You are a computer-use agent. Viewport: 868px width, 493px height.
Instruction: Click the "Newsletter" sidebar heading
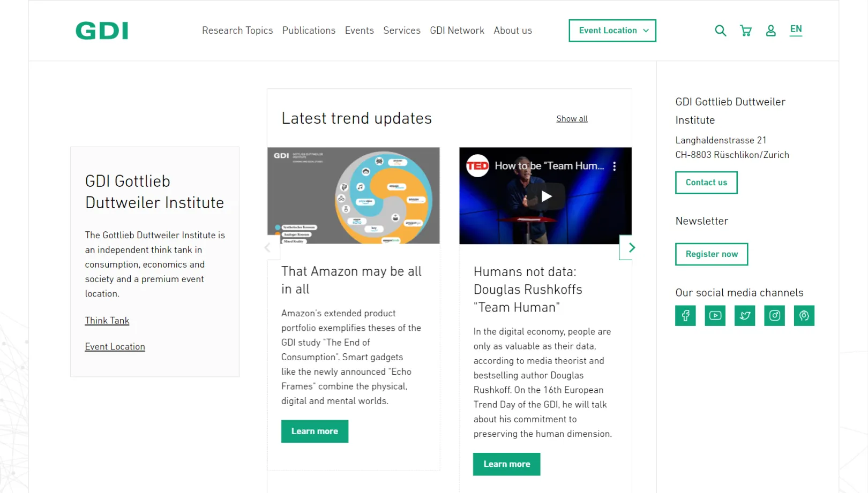point(701,221)
